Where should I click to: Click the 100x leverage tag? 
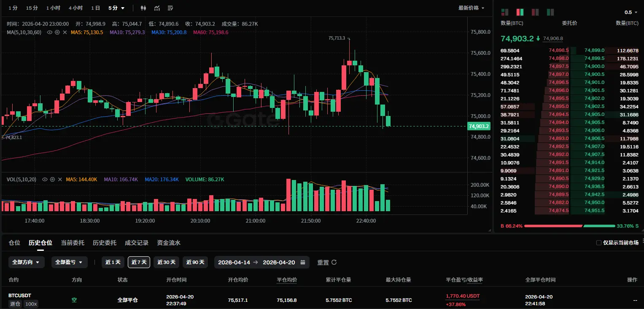click(30, 304)
